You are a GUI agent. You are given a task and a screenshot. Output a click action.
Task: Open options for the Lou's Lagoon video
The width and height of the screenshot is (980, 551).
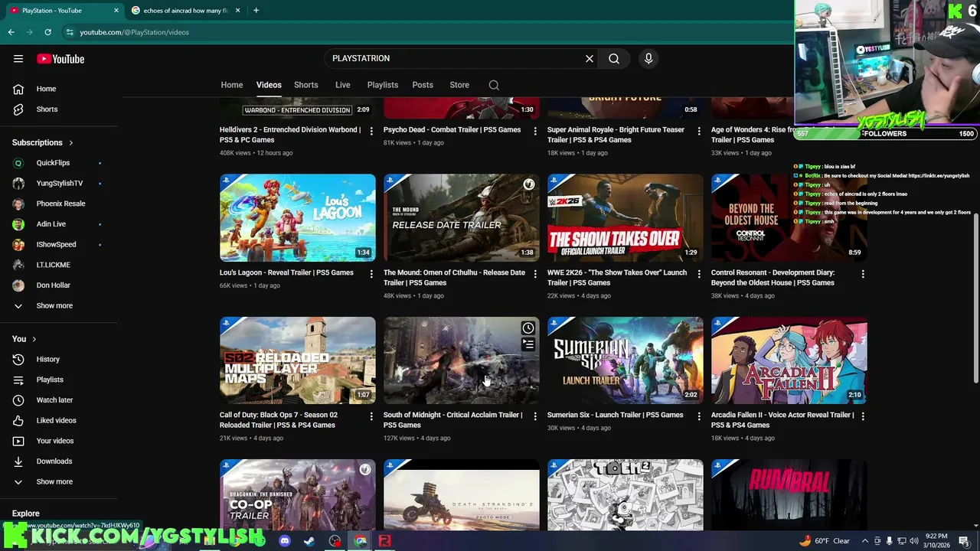tap(371, 274)
